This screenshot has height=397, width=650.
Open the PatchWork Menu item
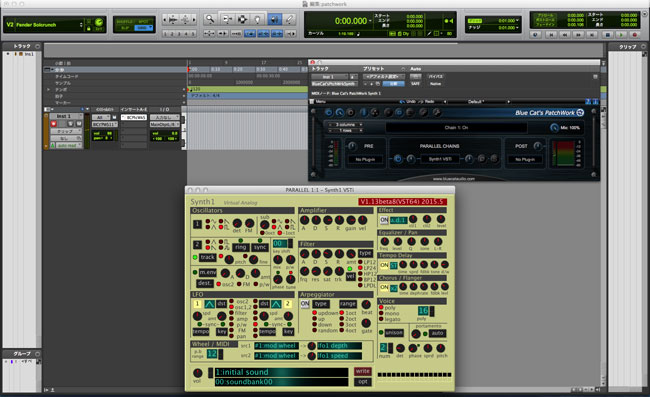click(x=321, y=102)
